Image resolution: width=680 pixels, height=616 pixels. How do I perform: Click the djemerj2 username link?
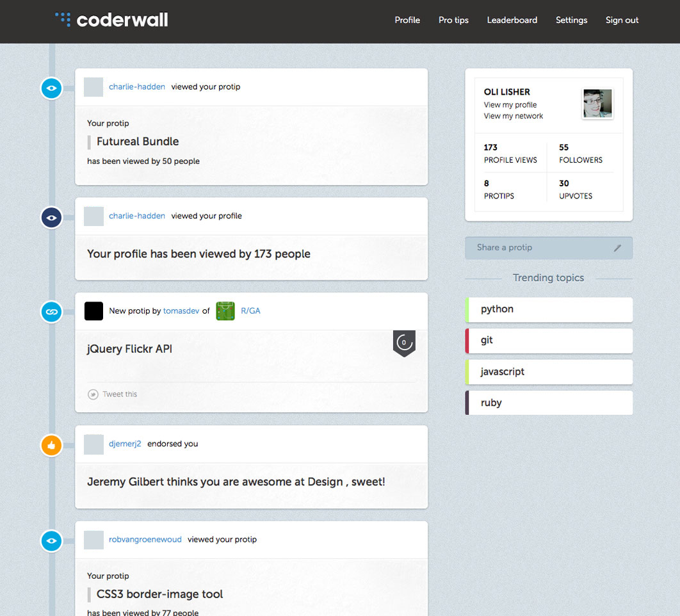point(125,444)
